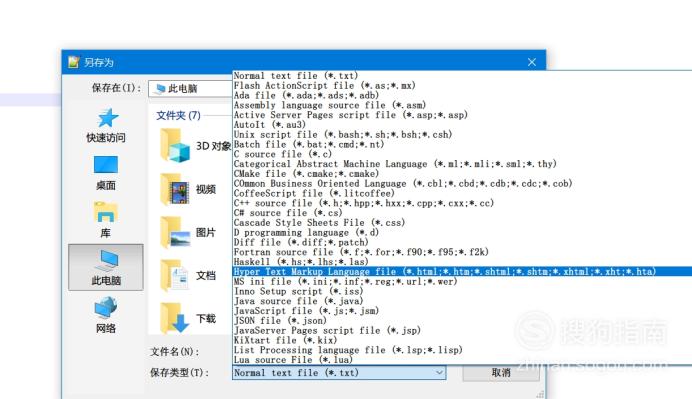692x399 pixels.
Task: Choose Hyper Text Markup Language file
Action: [462, 271]
